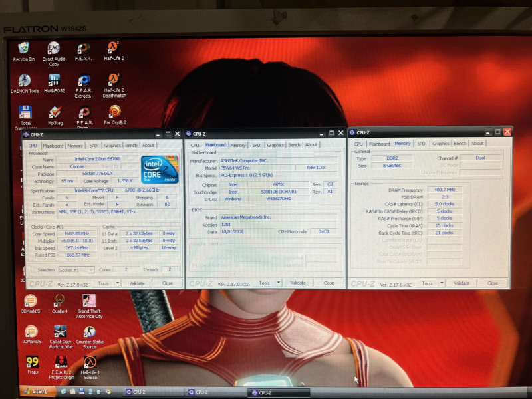Image resolution: width=532 pixels, height=399 pixels.
Task: Open the About tab in the Mainboard window
Action: 311,144
